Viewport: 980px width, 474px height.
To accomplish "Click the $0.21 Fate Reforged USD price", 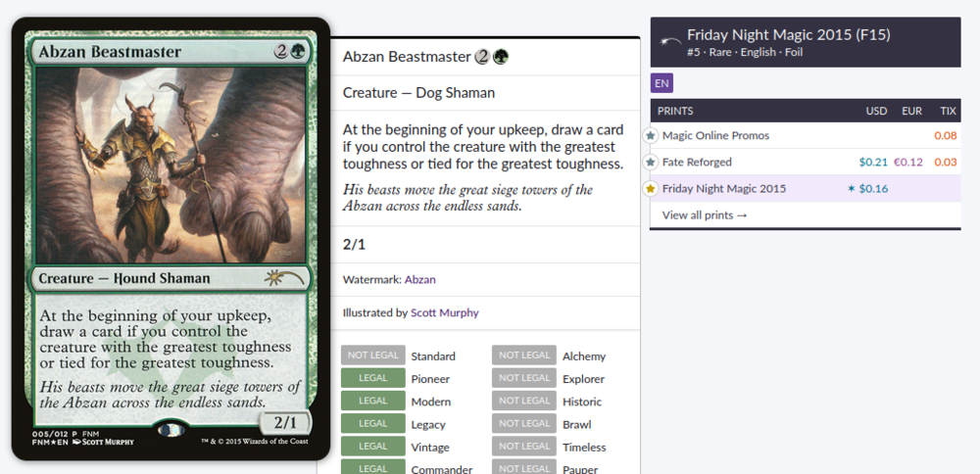I will [873, 162].
